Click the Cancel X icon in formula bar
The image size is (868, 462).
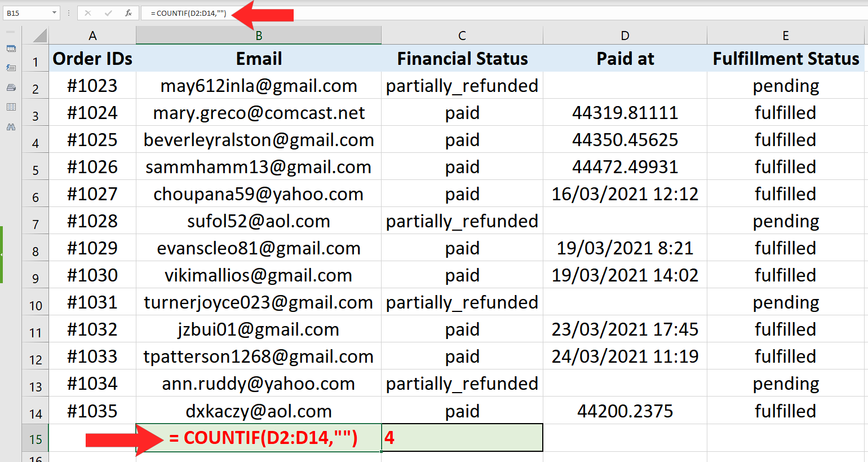coord(88,13)
